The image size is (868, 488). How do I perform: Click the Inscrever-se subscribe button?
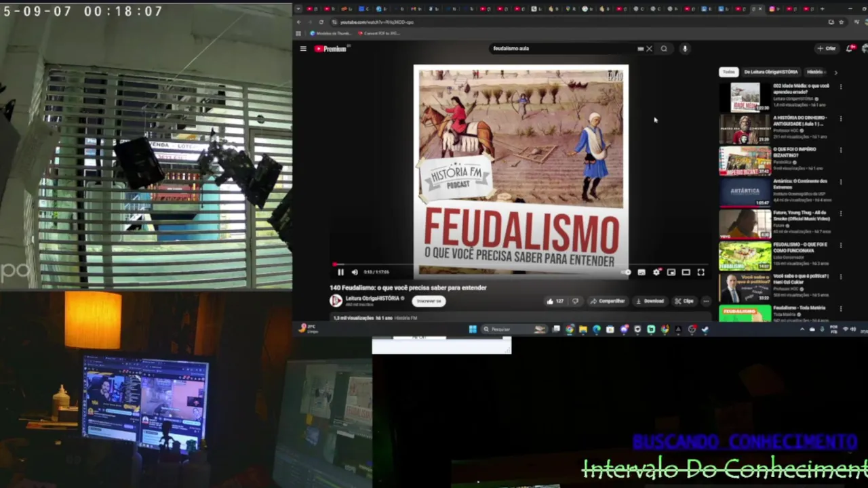pos(429,301)
